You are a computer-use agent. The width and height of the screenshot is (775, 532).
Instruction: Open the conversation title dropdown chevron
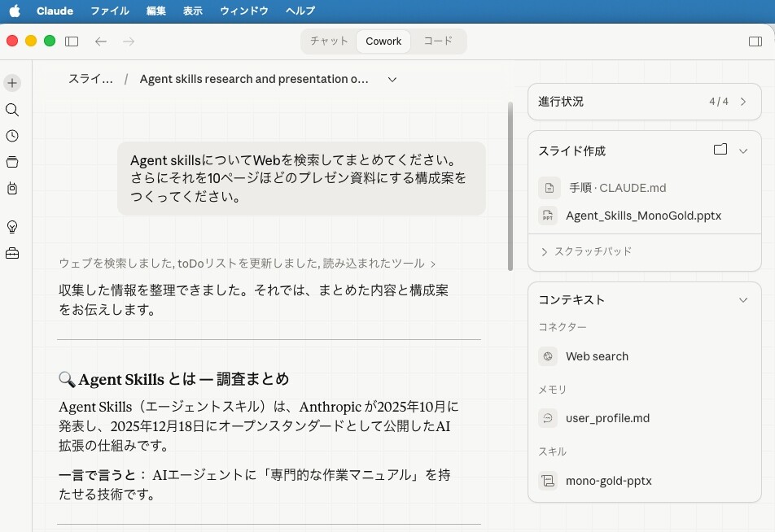pyautogui.click(x=392, y=80)
